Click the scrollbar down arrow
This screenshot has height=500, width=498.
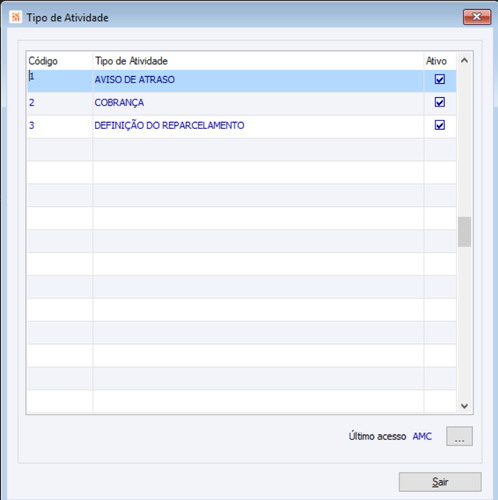tap(464, 406)
